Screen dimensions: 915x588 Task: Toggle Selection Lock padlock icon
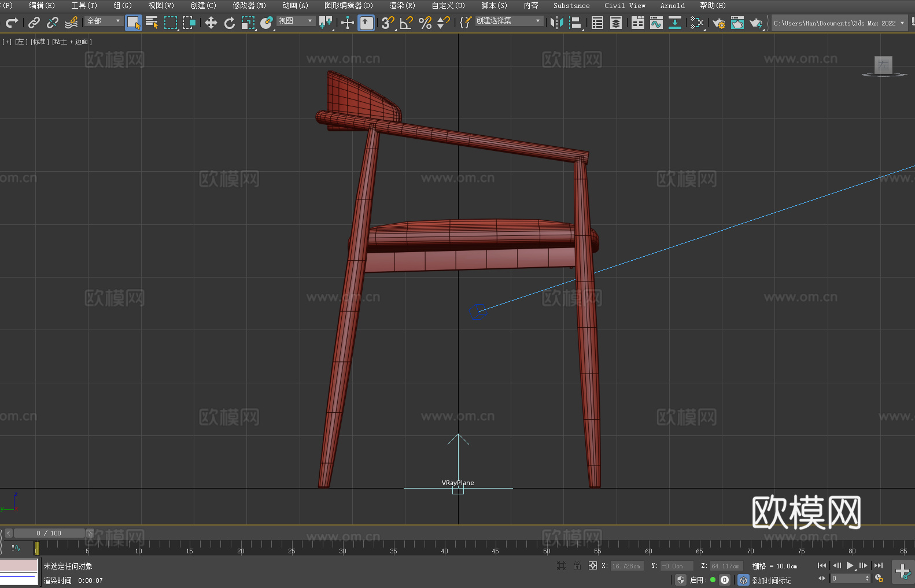tap(577, 565)
